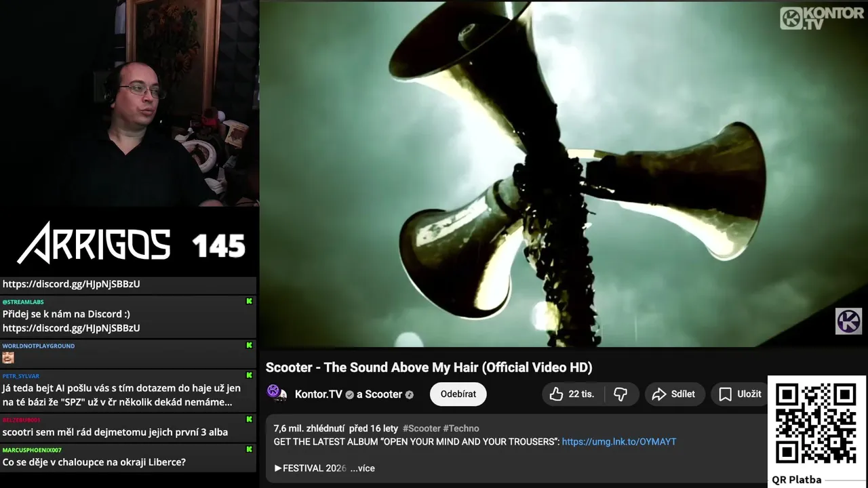Click the @STREAMLABS username in chat
The height and width of the screenshot is (488, 868).
(23, 302)
